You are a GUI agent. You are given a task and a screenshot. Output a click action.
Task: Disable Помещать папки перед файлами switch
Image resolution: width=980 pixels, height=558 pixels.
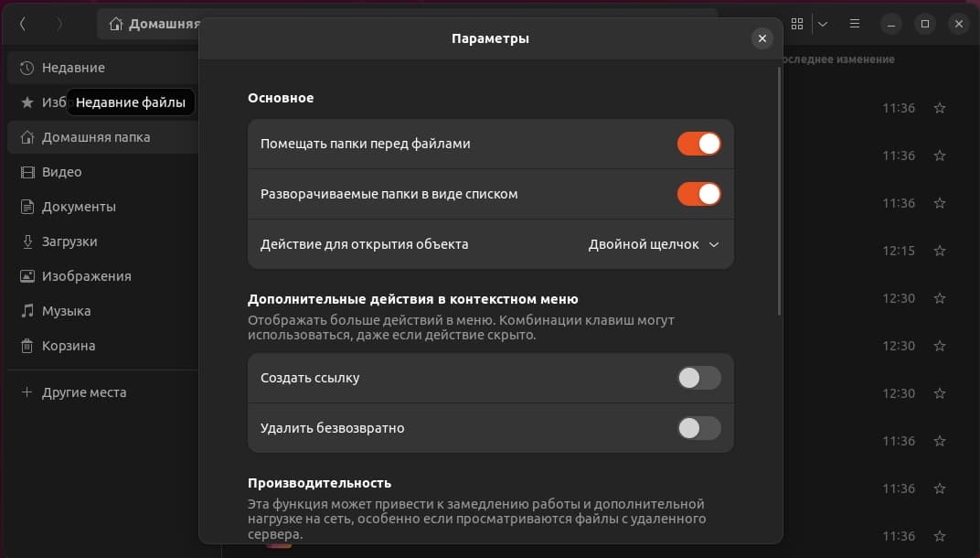tap(698, 144)
